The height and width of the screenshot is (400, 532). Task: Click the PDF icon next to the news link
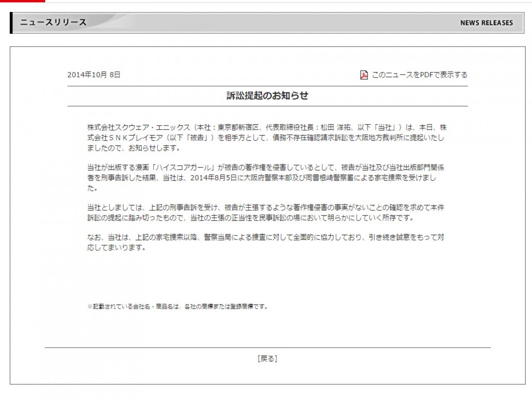pos(364,75)
